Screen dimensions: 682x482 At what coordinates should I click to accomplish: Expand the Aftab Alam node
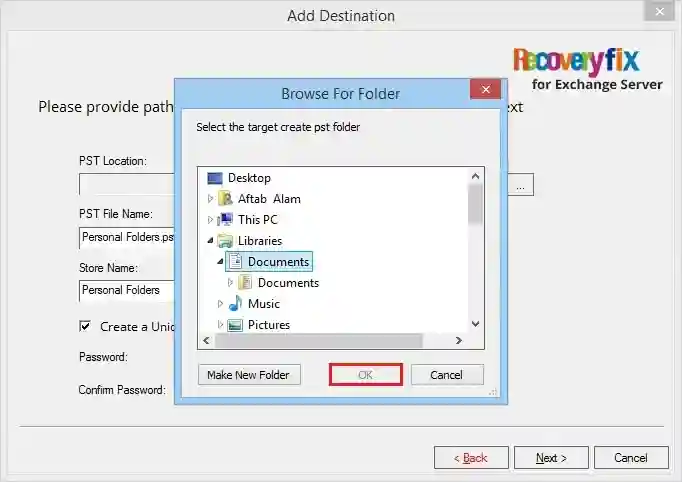(210, 199)
